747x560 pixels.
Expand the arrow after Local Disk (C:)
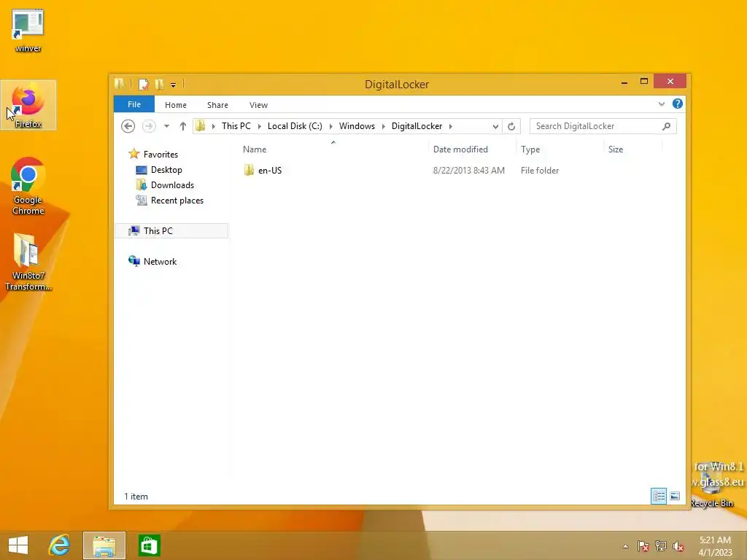pos(330,126)
